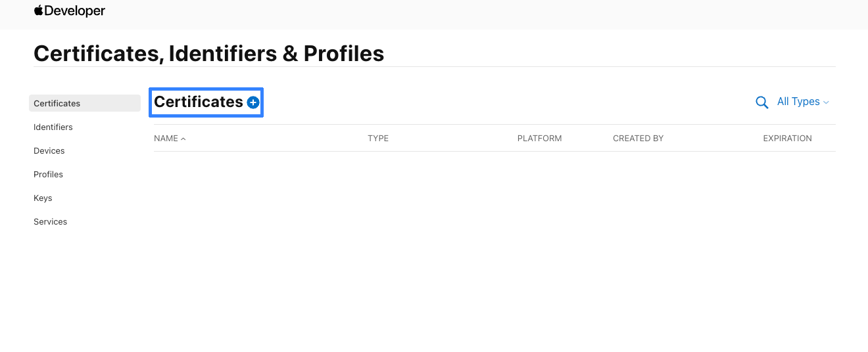868x352 pixels.
Task: Click the PLATFORM column header
Action: [539, 139]
